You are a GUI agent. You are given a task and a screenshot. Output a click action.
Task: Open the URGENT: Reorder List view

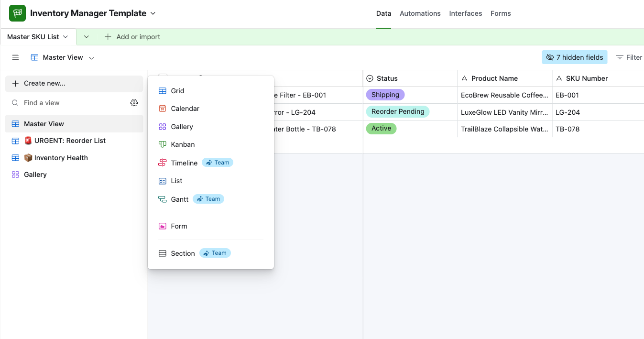click(x=74, y=141)
